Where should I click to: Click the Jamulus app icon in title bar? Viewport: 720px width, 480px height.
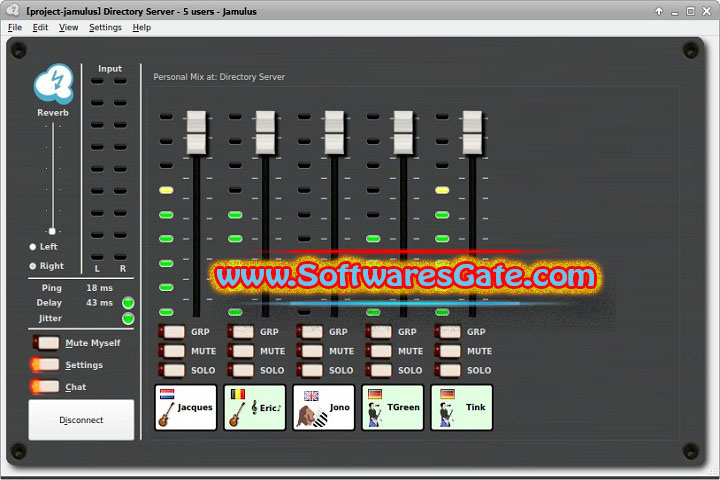pyautogui.click(x=12, y=10)
